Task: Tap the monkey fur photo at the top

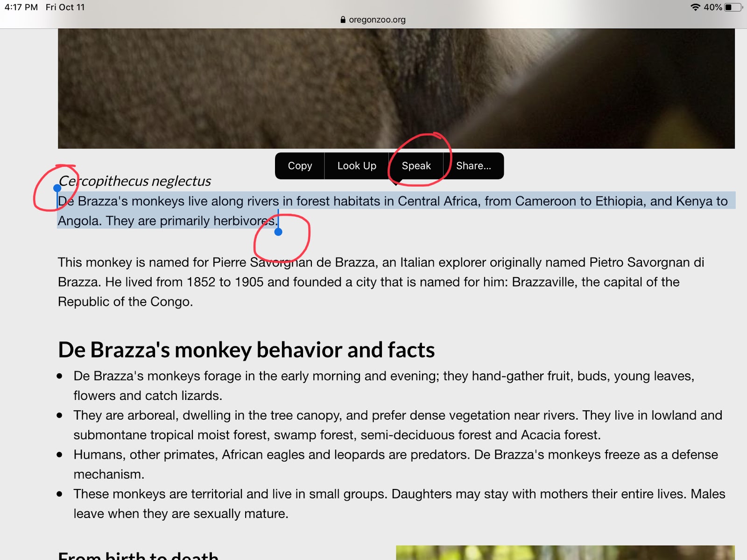Action: [x=396, y=89]
